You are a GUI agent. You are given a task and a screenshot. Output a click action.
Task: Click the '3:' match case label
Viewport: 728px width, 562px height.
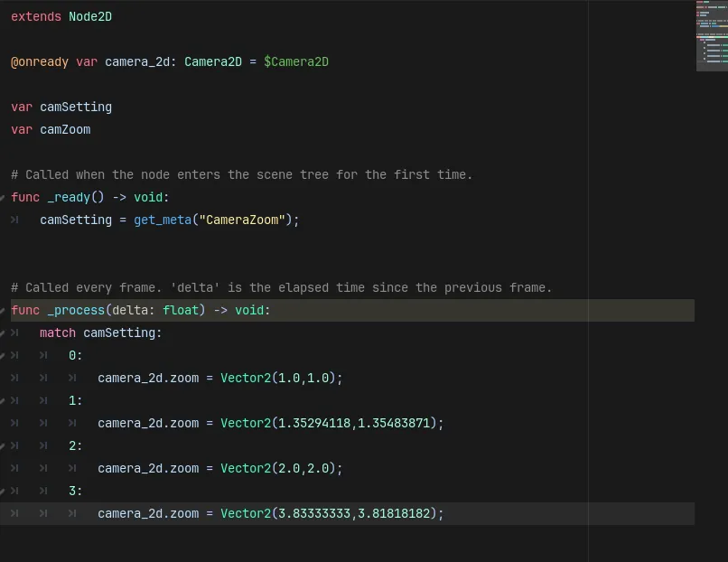pos(75,491)
